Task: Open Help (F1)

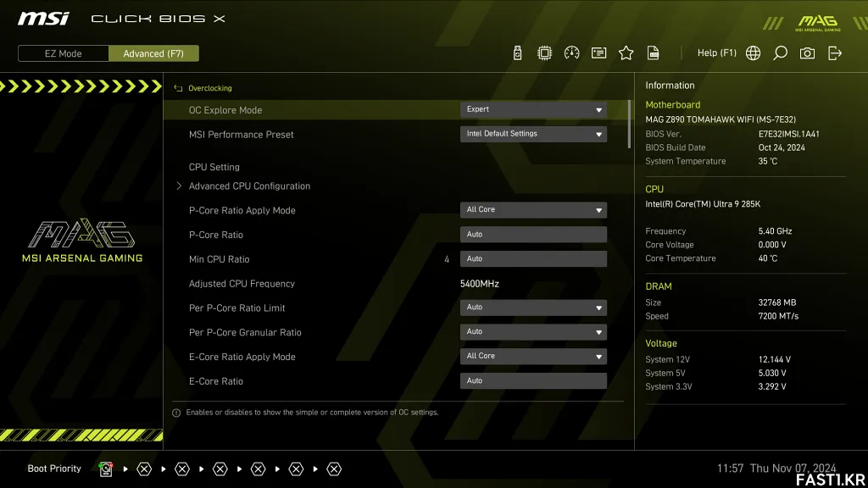Action: [717, 53]
